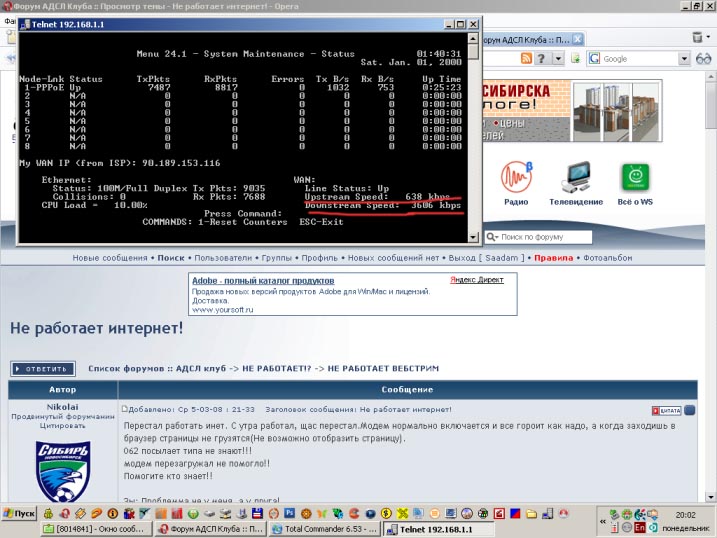Open the Телевидение icon
This screenshot has width=717, height=538.
pyautogui.click(x=575, y=181)
